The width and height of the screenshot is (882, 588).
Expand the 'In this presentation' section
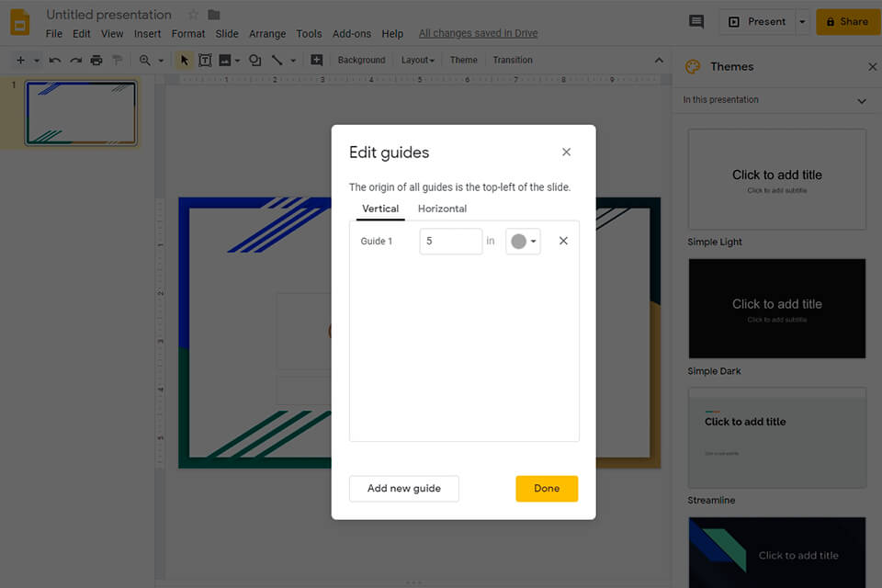[x=861, y=100]
